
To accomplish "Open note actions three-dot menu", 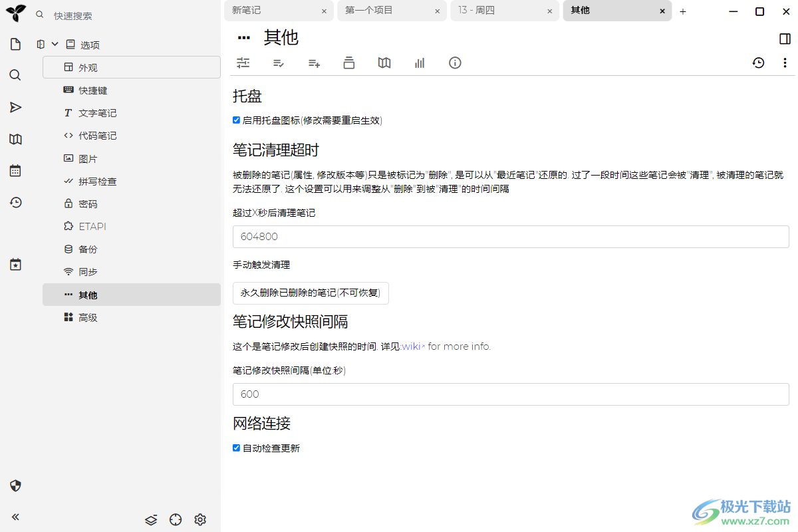I will [x=785, y=63].
